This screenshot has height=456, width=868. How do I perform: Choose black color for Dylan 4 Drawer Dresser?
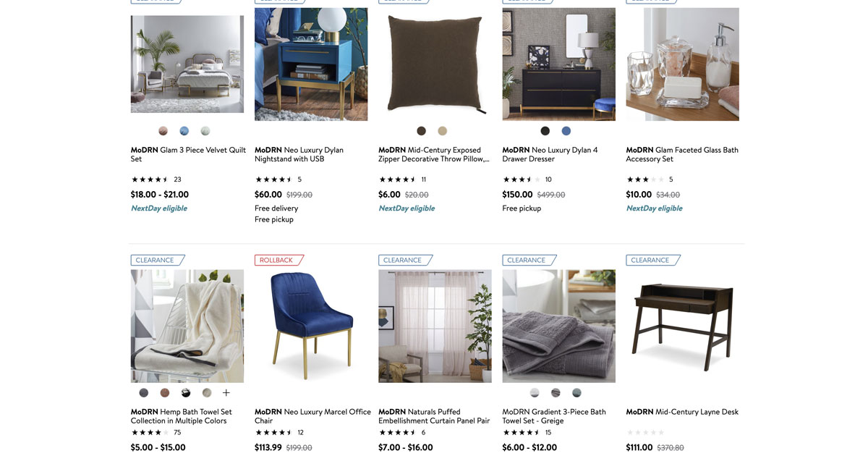(x=545, y=131)
